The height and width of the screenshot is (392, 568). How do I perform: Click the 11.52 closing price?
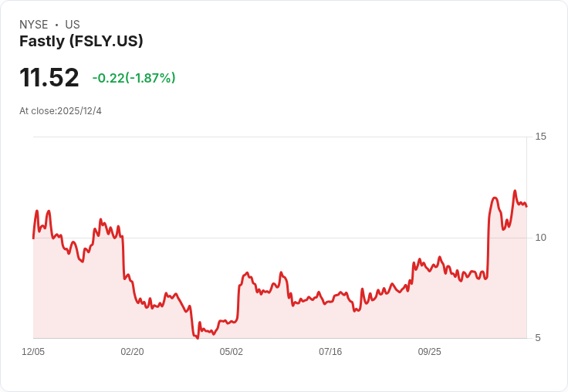click(x=49, y=78)
